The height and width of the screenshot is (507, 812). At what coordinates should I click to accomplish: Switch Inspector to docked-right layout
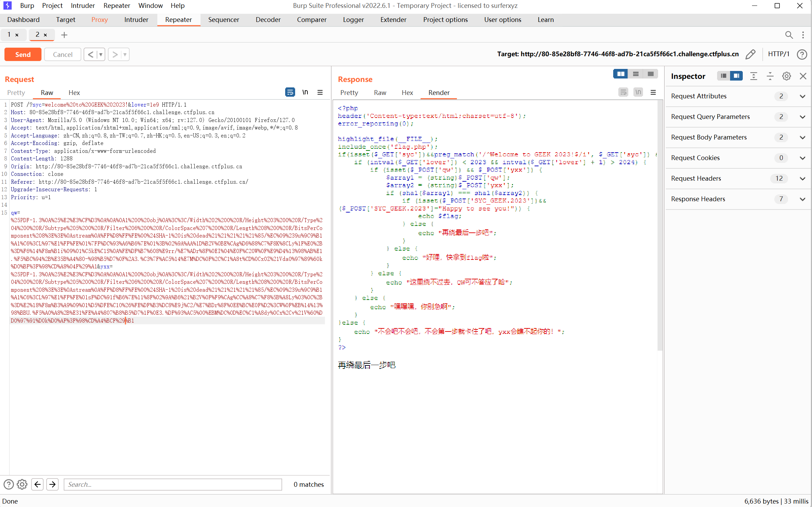pyautogui.click(x=736, y=76)
